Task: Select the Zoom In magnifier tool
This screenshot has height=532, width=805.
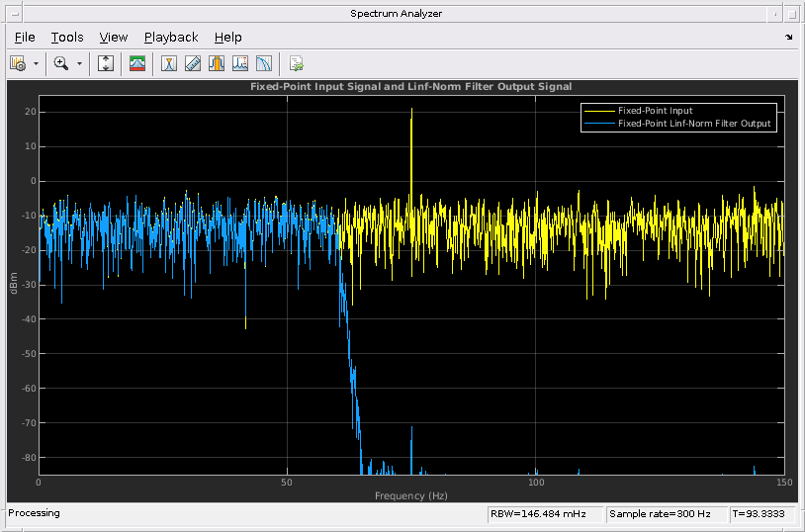Action: 61,63
